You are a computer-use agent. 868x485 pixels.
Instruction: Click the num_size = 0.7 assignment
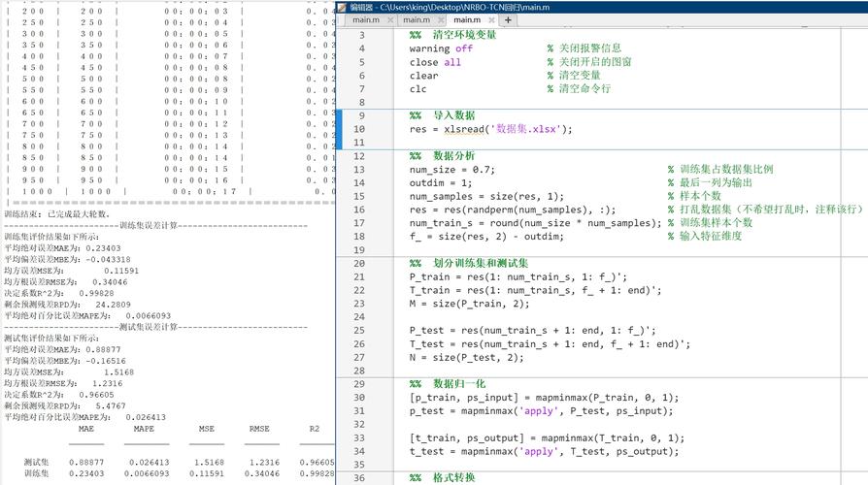[451, 169]
